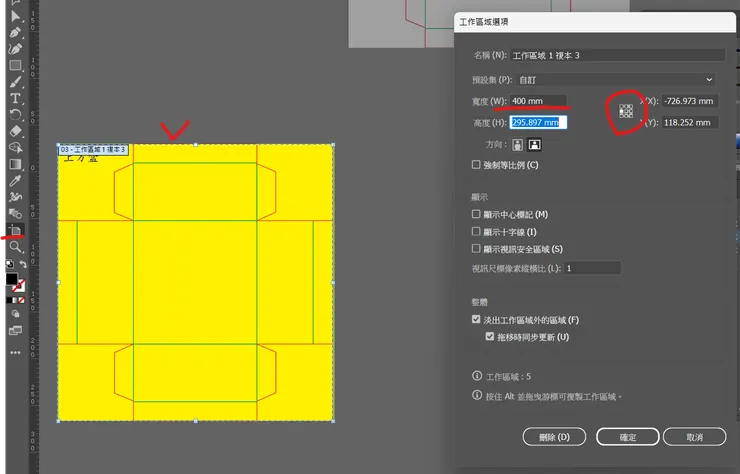Click the X position field -726.973 mm

(689, 101)
